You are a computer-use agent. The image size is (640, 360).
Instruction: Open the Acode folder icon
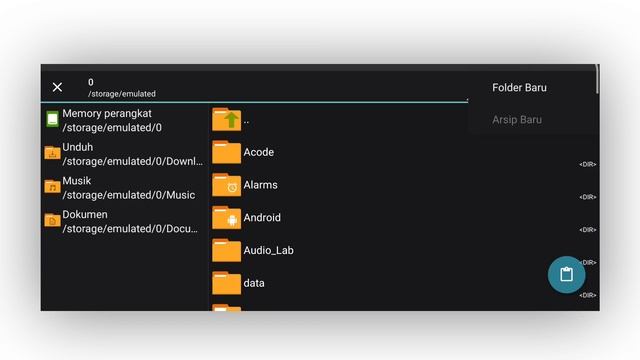point(227,152)
